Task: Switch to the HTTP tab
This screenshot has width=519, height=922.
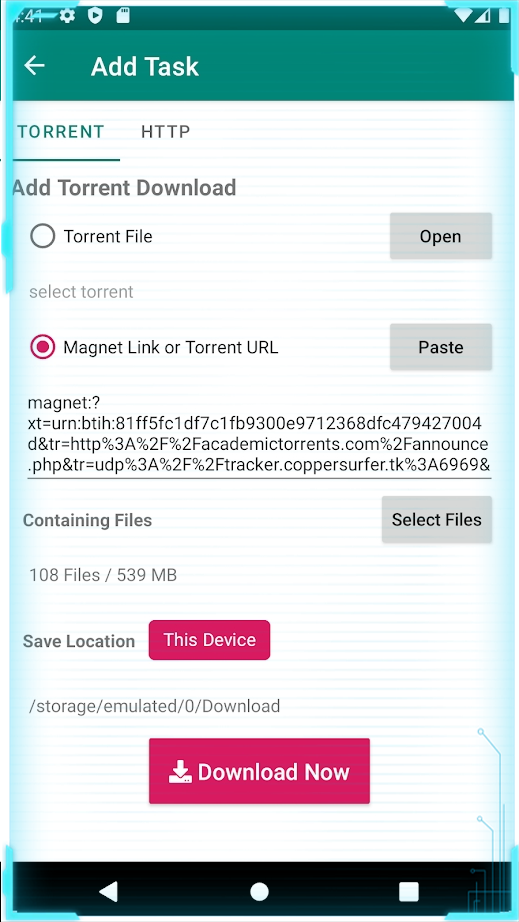Action: pyautogui.click(x=166, y=132)
